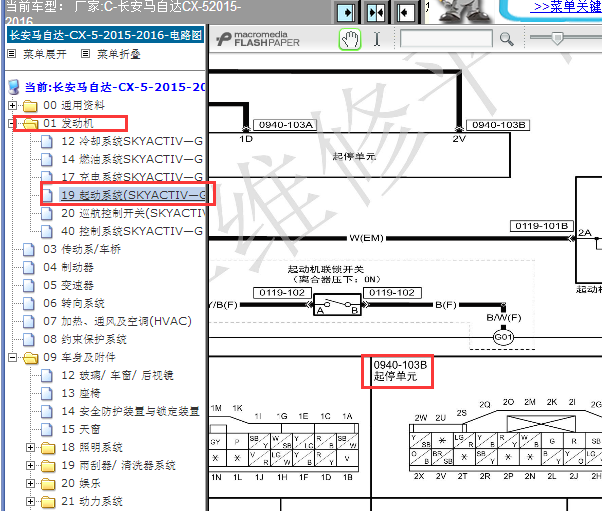Click 菜单展开 to expand all menus
Screen dimensions: 602x511
point(45,54)
